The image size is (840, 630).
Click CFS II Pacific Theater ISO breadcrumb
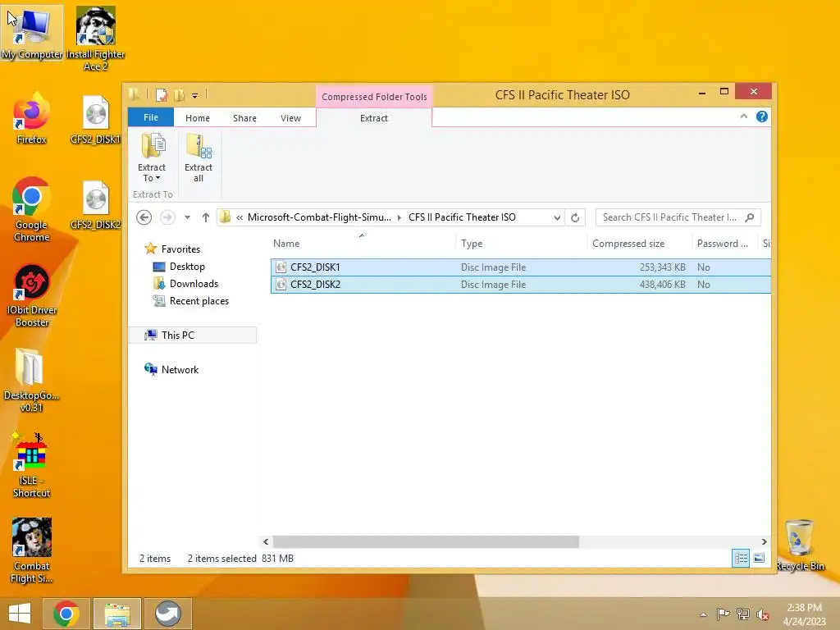tap(462, 217)
